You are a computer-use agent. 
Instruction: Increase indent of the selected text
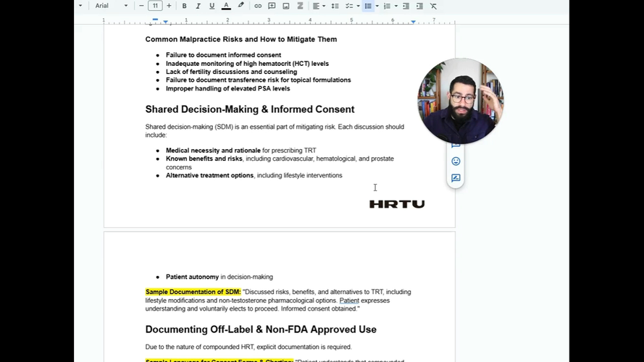419,6
